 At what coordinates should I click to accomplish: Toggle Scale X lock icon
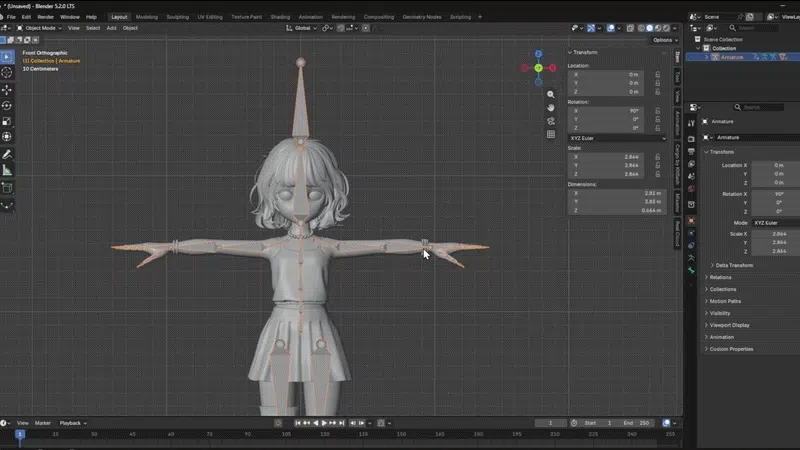[x=658, y=157]
